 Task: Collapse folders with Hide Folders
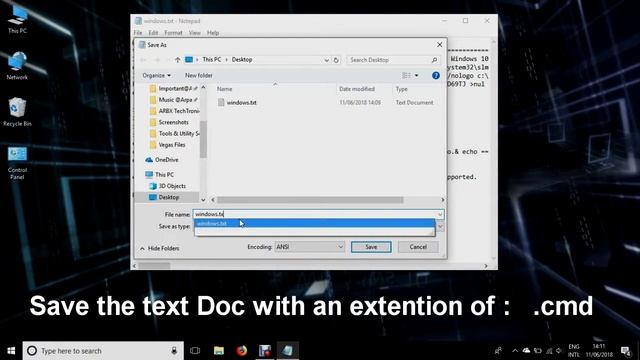point(159,248)
